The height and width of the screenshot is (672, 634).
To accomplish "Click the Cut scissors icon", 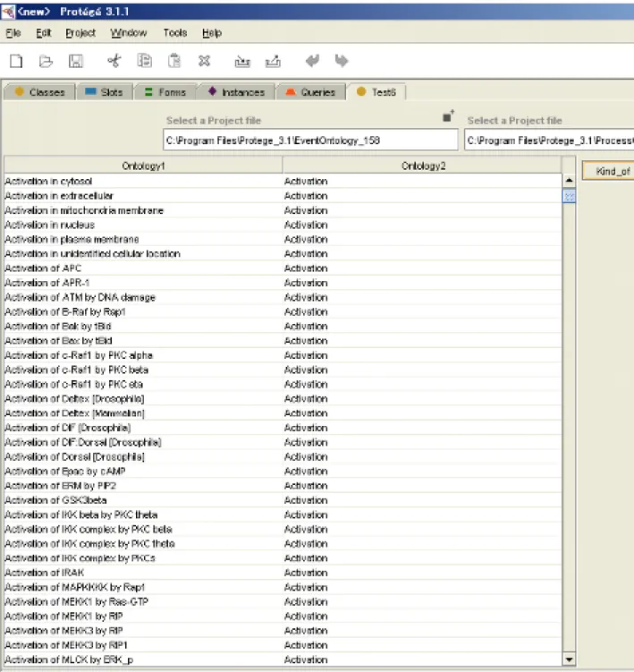I will [114, 61].
